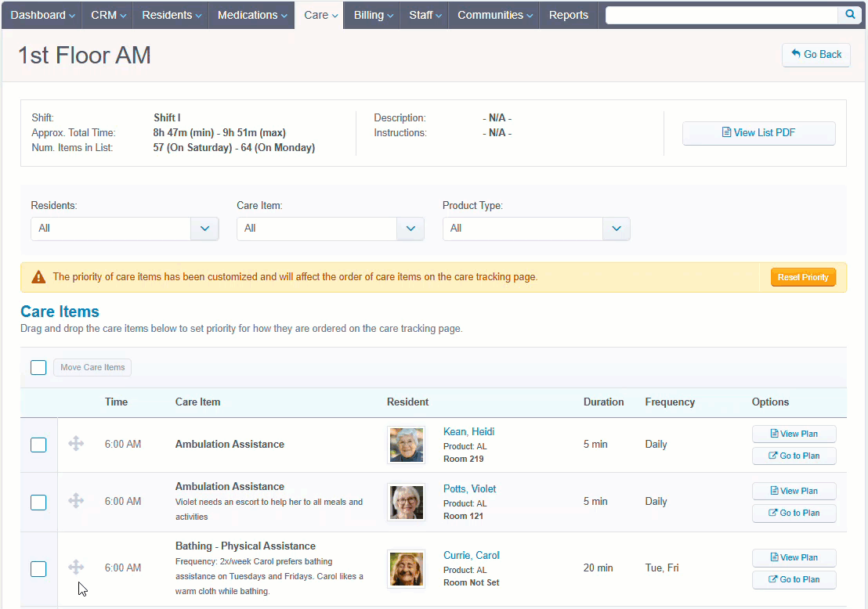
Task: Click Heidi Kean's photo thumbnail
Action: tap(407, 445)
